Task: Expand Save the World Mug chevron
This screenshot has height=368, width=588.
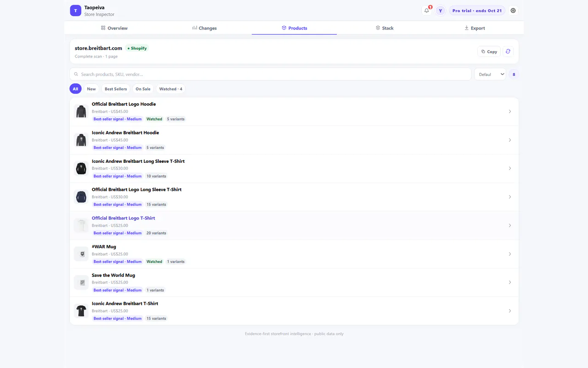Action: pyautogui.click(x=509, y=282)
